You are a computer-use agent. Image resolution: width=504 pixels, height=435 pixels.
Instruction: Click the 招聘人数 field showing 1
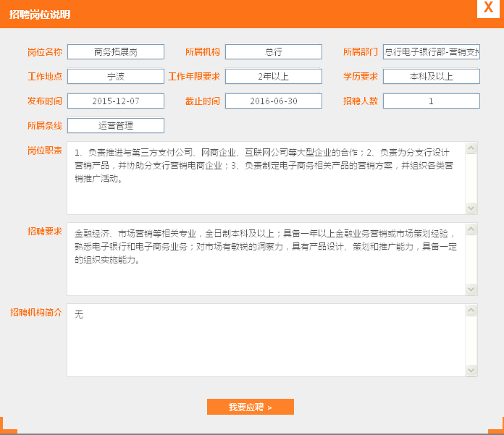[x=431, y=101]
